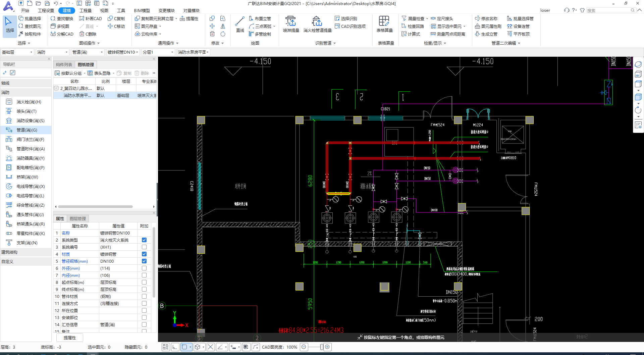The image size is (644, 355).
Task: Click the C复制 tool
Action: tap(116, 18)
